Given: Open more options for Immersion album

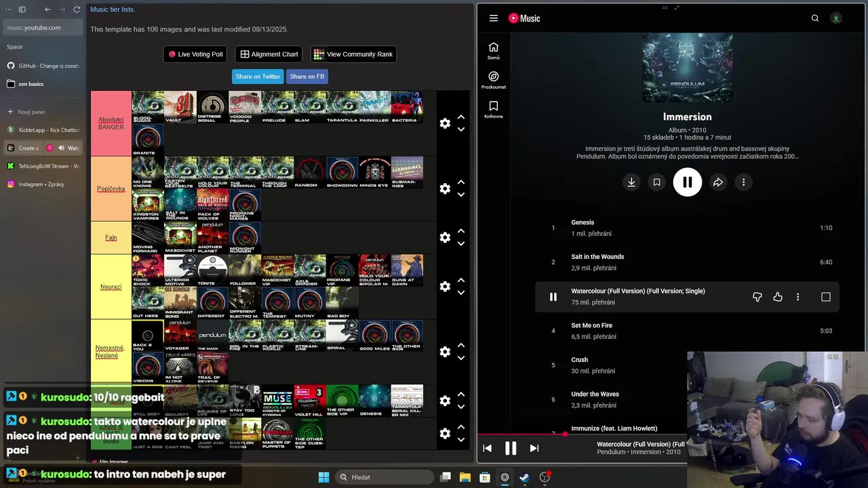Looking at the screenshot, I should pyautogui.click(x=743, y=182).
